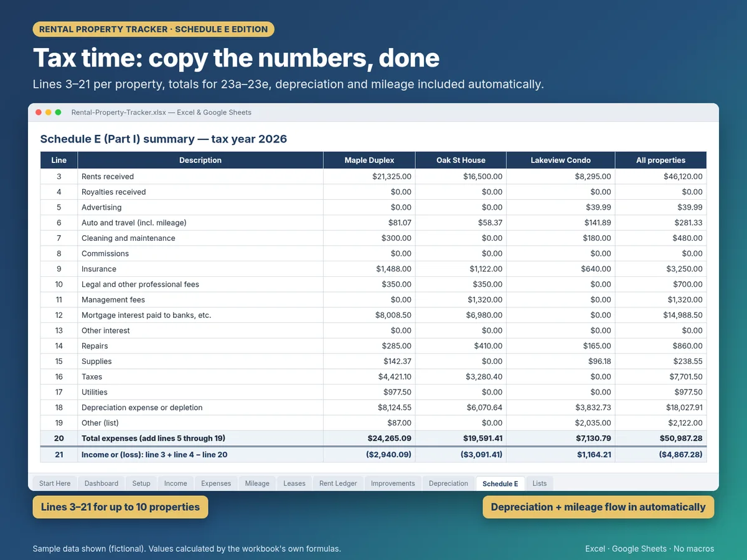Select the Income sheet tab
This screenshot has width=747, height=560.
[x=176, y=483]
